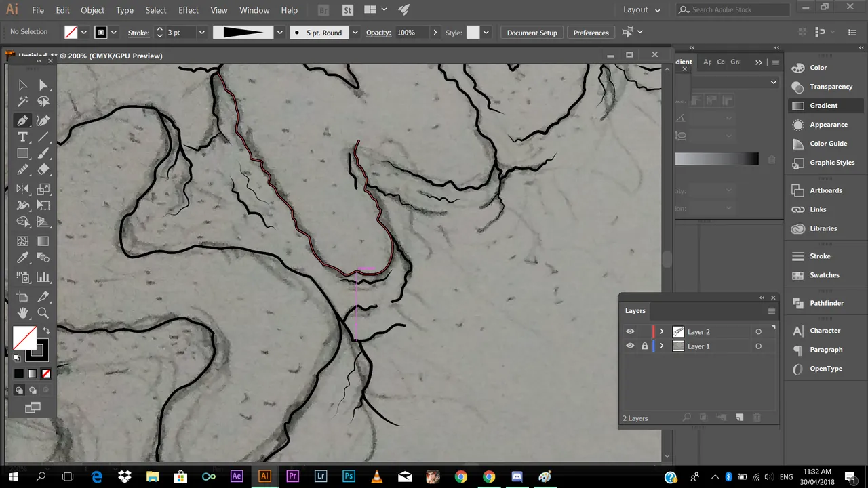Image resolution: width=868 pixels, height=488 pixels.
Task: Choose the Scale tool
Action: coord(43,189)
